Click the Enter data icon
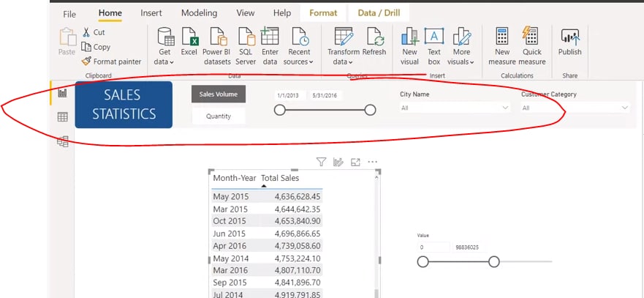This screenshot has height=298, width=644. [x=270, y=36]
